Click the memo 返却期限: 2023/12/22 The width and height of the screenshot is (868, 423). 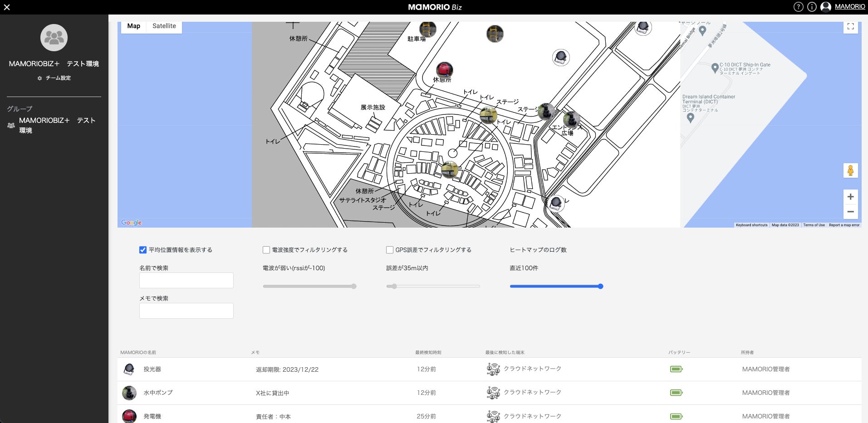click(x=287, y=370)
